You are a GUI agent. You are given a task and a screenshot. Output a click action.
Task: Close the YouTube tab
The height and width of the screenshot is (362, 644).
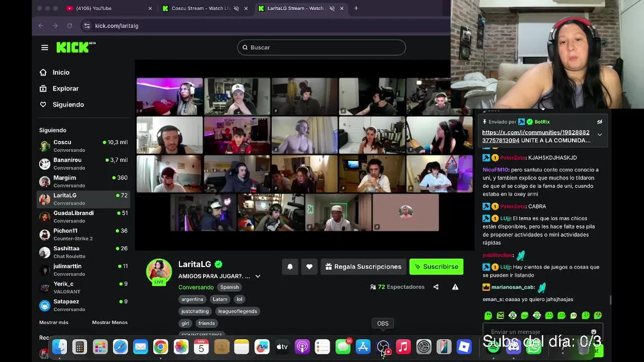click(x=150, y=8)
